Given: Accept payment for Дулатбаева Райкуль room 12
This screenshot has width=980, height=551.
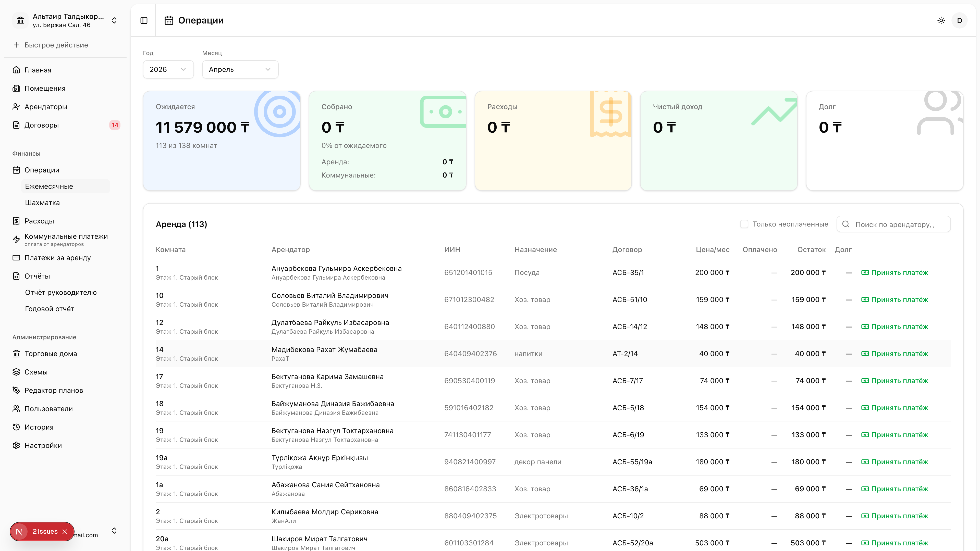Looking at the screenshot, I should 895,327.
